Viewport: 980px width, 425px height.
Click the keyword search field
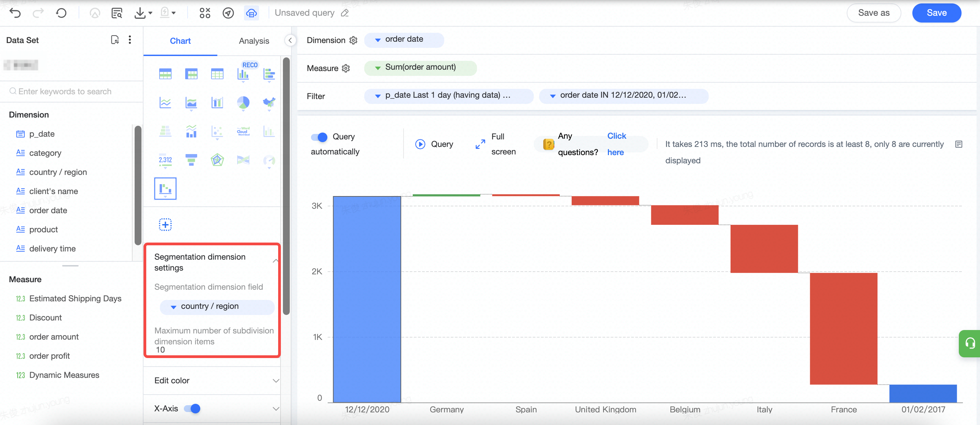point(71,91)
